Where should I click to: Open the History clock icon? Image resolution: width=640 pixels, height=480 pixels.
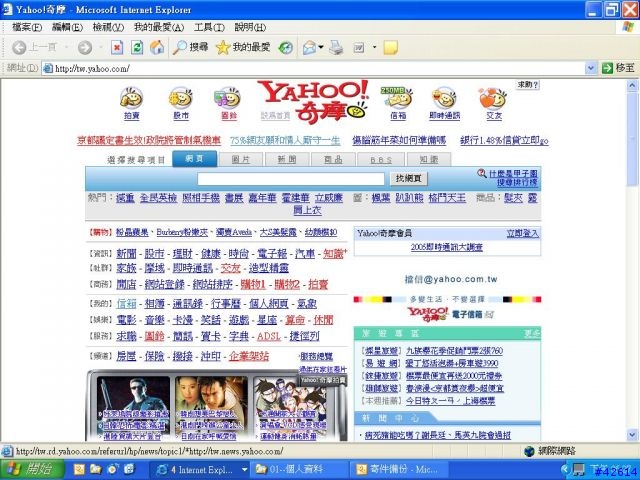coord(286,48)
